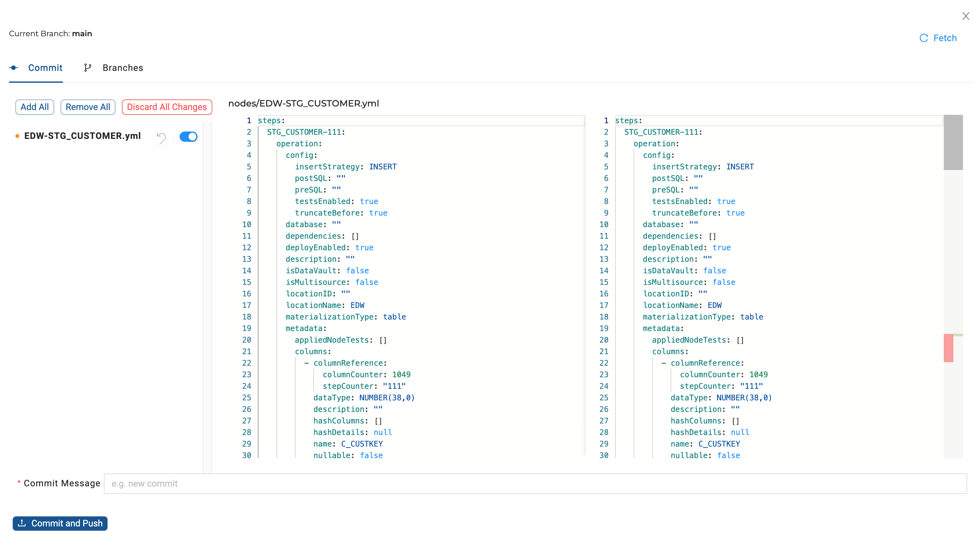
Task: Switch to the Branches tab
Action: click(122, 68)
